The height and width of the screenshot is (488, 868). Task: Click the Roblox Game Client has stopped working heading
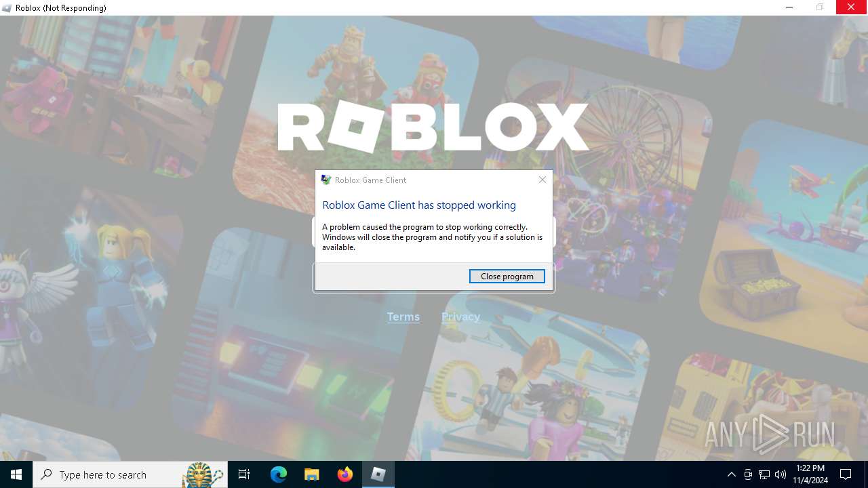coord(419,205)
